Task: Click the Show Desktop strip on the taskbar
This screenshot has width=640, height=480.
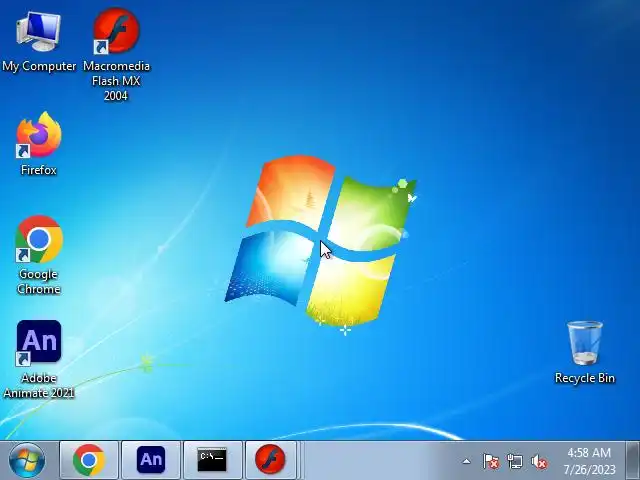Action: click(633, 460)
